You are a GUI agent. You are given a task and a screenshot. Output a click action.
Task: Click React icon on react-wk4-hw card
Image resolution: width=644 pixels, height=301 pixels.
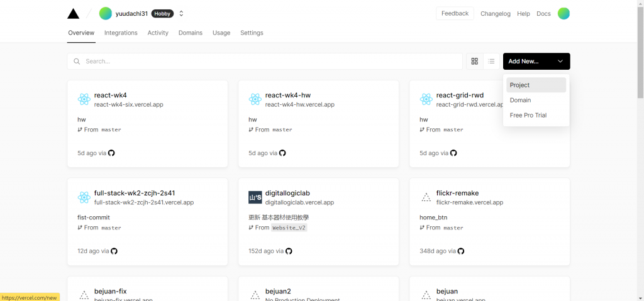point(255,99)
